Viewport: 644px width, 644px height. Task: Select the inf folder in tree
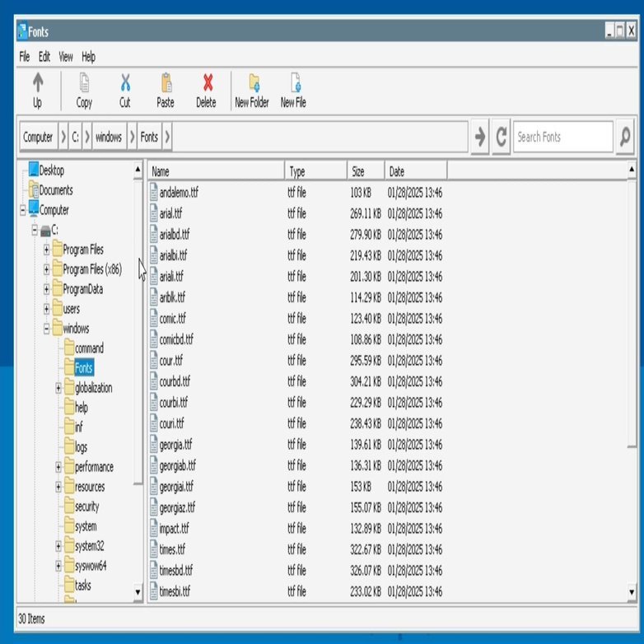pos(78,427)
